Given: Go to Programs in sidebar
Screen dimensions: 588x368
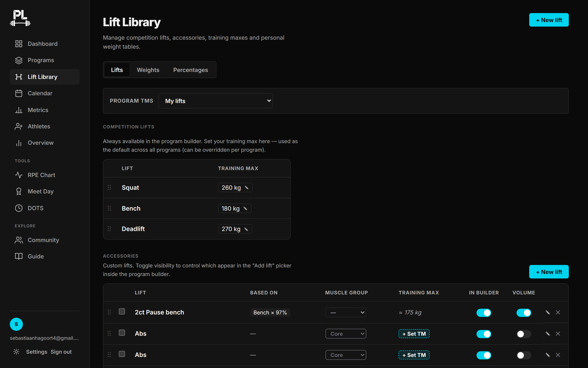Looking at the screenshot, I should point(45,60).
